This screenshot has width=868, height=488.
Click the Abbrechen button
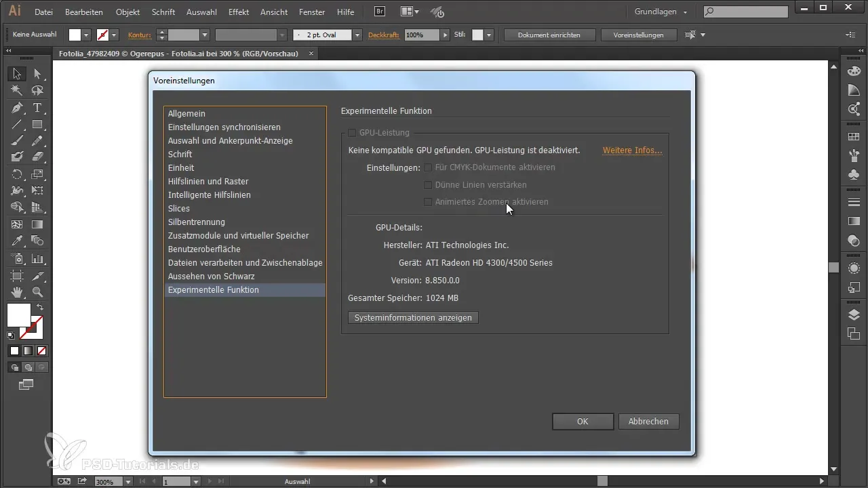pyautogui.click(x=648, y=421)
